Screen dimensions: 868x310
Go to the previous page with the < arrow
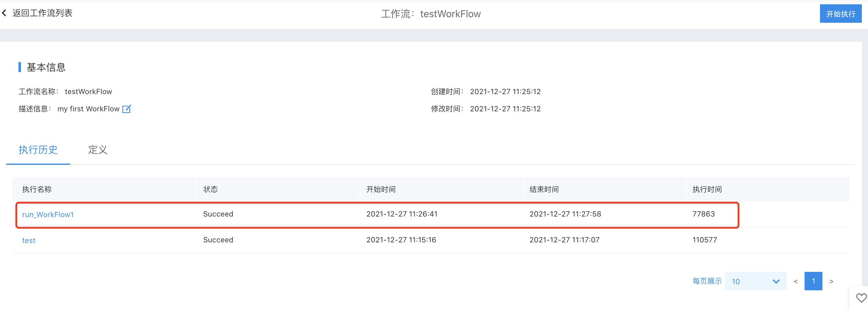(796, 281)
